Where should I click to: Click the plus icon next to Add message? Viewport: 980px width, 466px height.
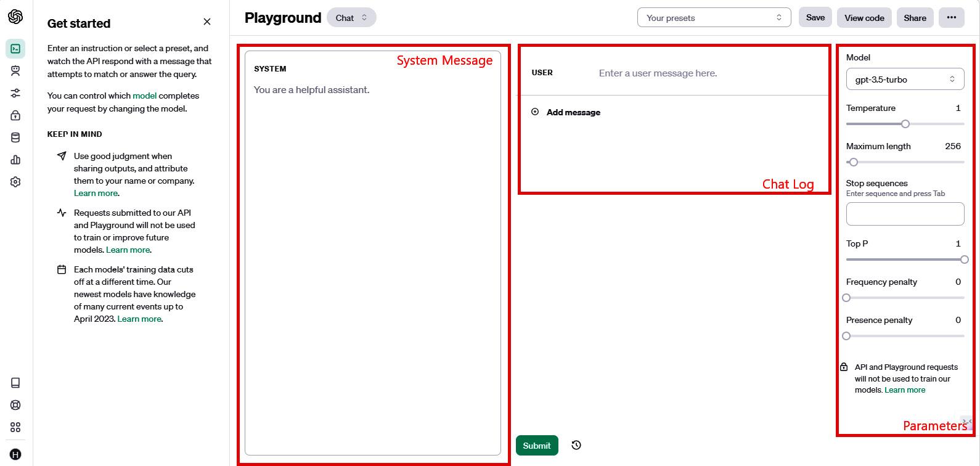coord(535,112)
